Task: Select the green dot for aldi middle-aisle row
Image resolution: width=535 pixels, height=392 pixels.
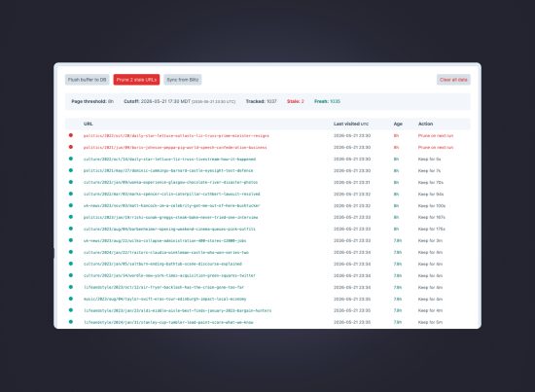Action: pyautogui.click(x=71, y=310)
